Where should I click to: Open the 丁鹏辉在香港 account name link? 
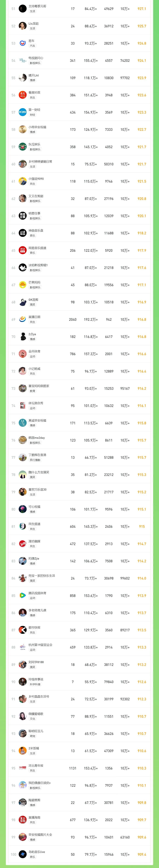click(x=37, y=455)
